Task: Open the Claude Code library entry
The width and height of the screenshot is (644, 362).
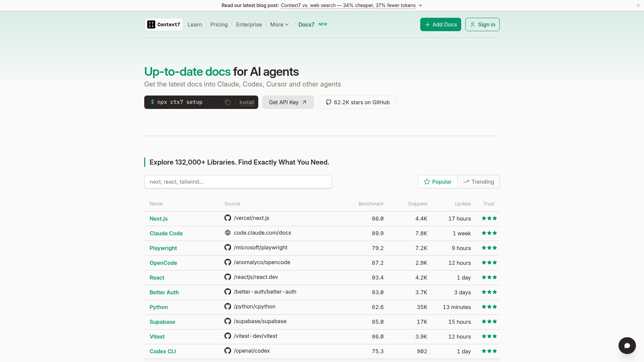Action: point(166,233)
